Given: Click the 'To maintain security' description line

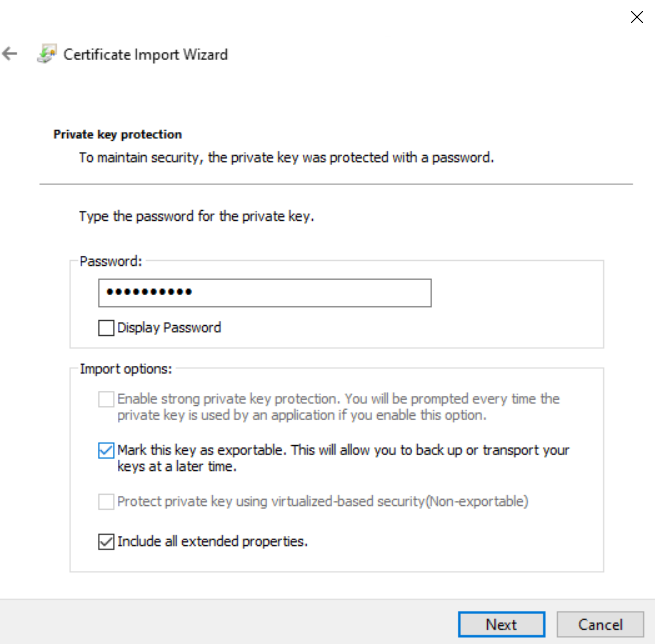Looking at the screenshot, I should (286, 157).
